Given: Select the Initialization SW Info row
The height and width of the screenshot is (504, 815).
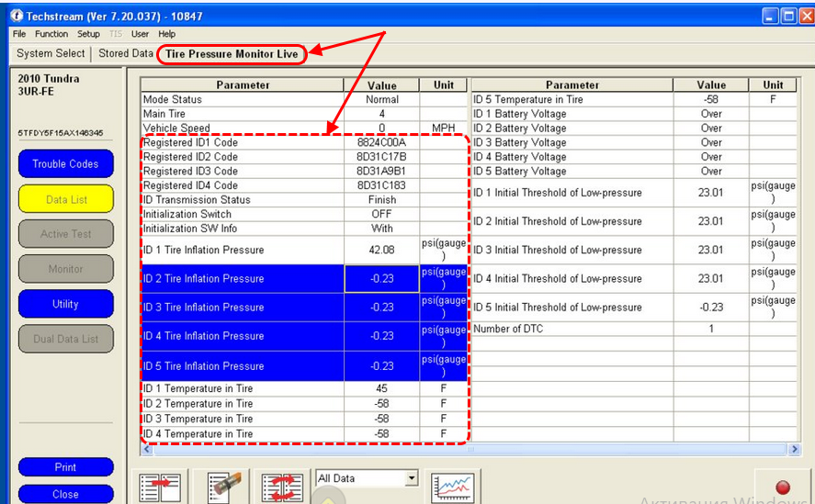Looking at the screenshot, I should click(x=304, y=228).
